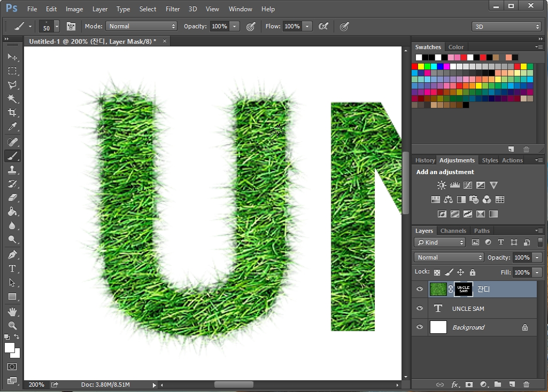This screenshot has height=392, width=548.
Task: Select the Healing Brush tool
Action: click(12, 142)
